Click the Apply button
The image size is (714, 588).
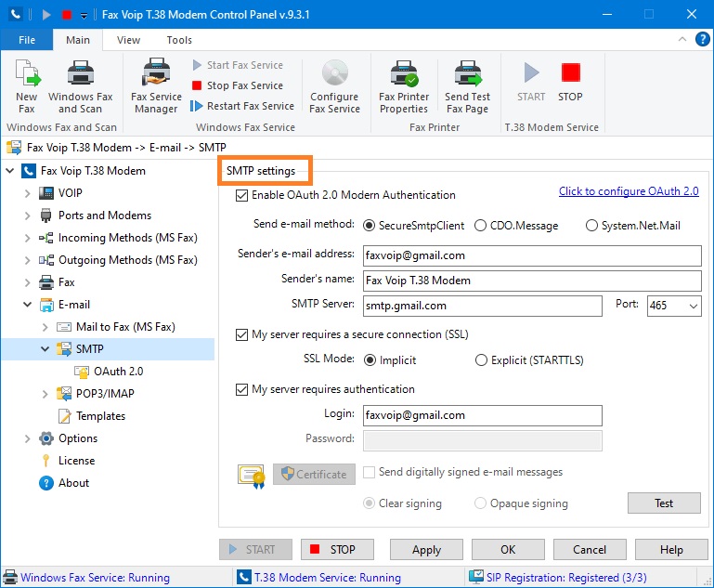coord(426,549)
